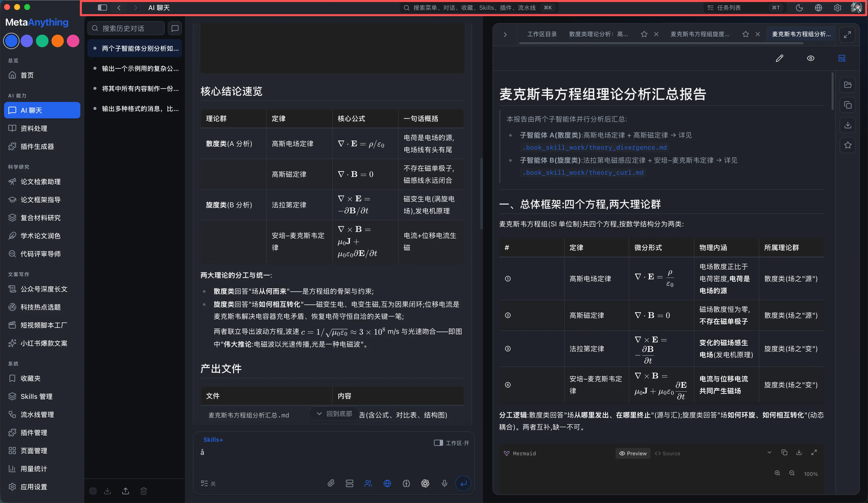
Task: Select the green theme color swatch
Action: [x=42, y=41]
